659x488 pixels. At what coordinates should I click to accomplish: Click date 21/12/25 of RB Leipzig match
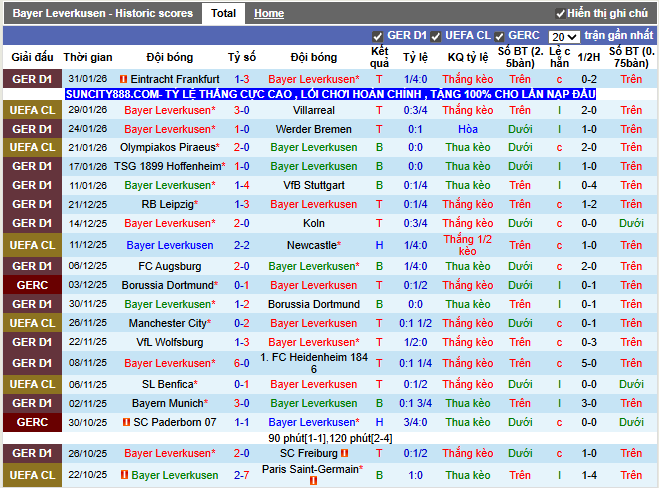point(88,204)
